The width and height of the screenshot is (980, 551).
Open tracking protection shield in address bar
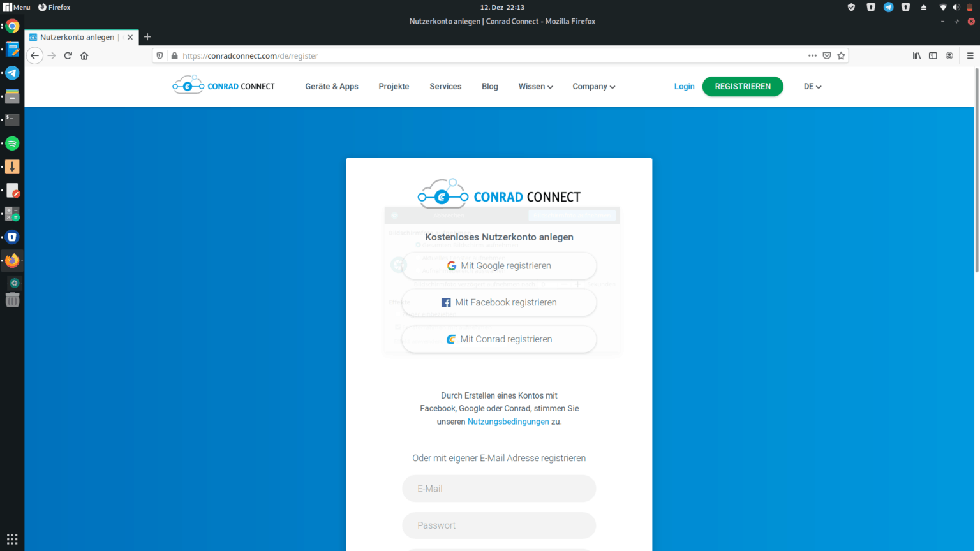point(160,55)
